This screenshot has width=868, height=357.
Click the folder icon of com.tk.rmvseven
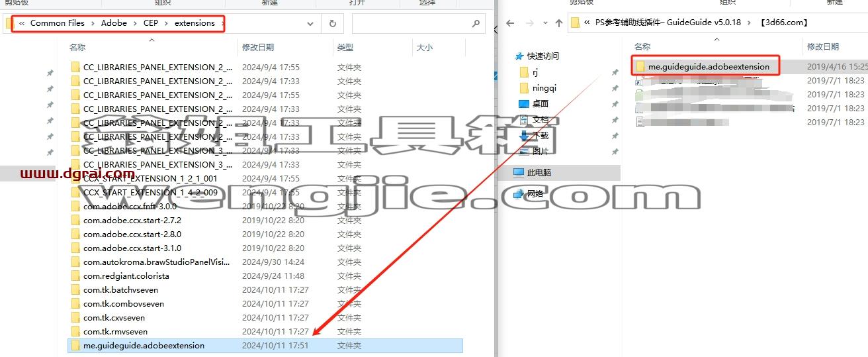(75, 331)
